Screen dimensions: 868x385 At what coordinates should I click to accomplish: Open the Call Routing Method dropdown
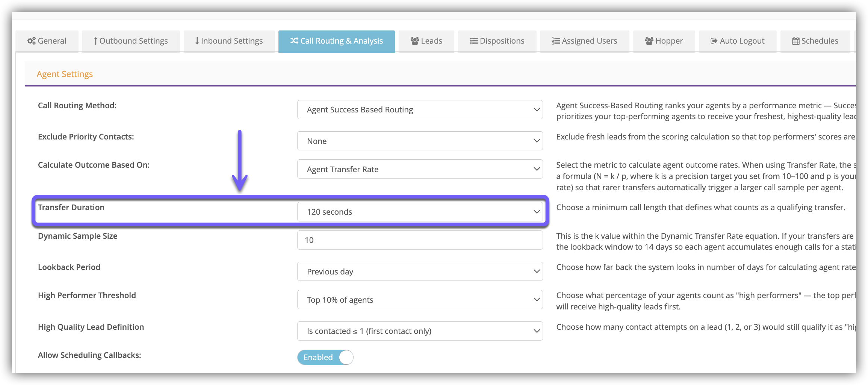(420, 109)
